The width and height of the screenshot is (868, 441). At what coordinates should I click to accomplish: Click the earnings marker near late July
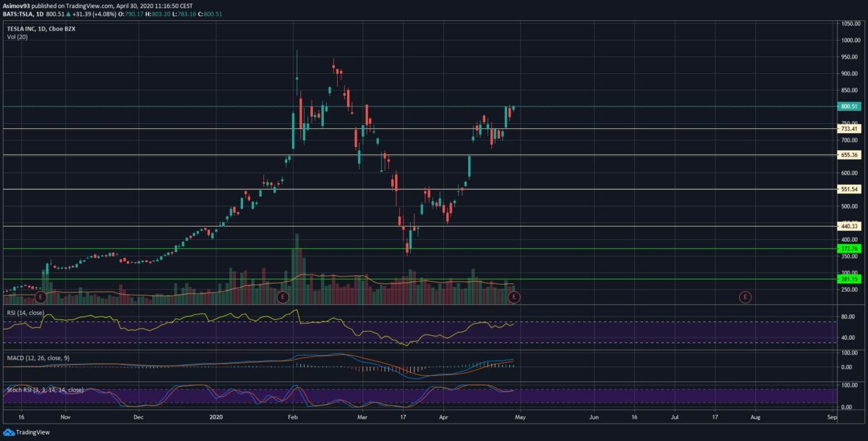[745, 297]
